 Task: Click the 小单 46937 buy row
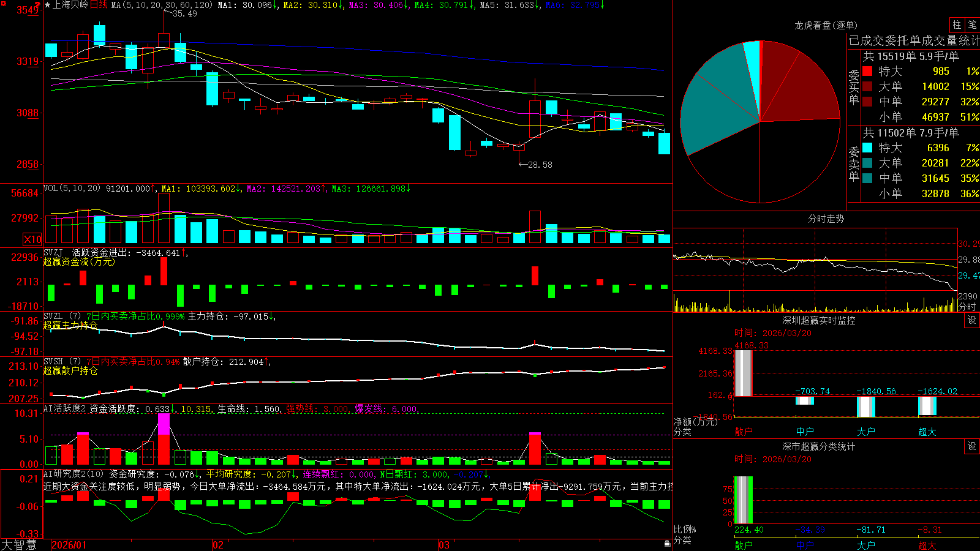pyautogui.click(x=921, y=117)
